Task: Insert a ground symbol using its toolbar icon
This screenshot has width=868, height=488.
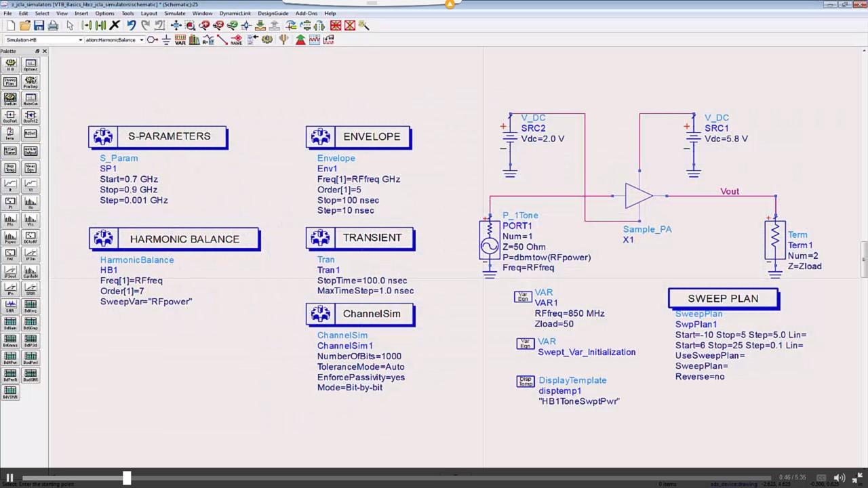Action: pos(165,39)
